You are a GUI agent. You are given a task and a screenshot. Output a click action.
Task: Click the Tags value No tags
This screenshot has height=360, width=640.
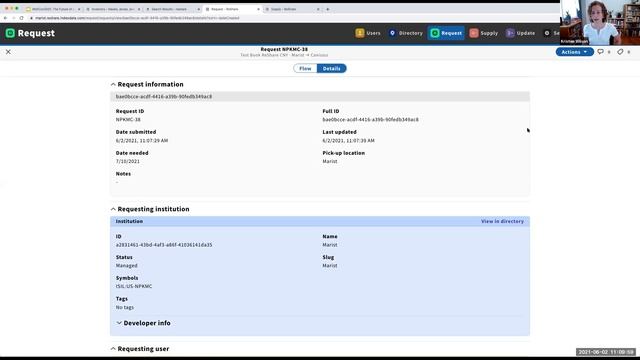(125, 307)
